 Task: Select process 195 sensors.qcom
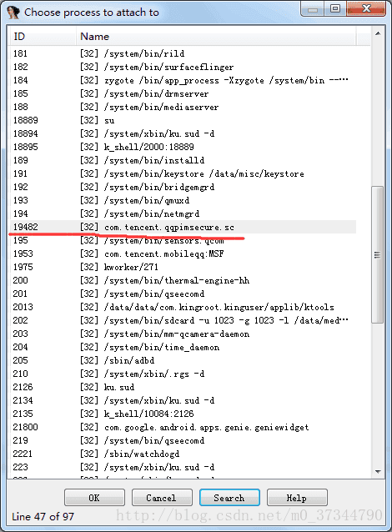point(183,240)
